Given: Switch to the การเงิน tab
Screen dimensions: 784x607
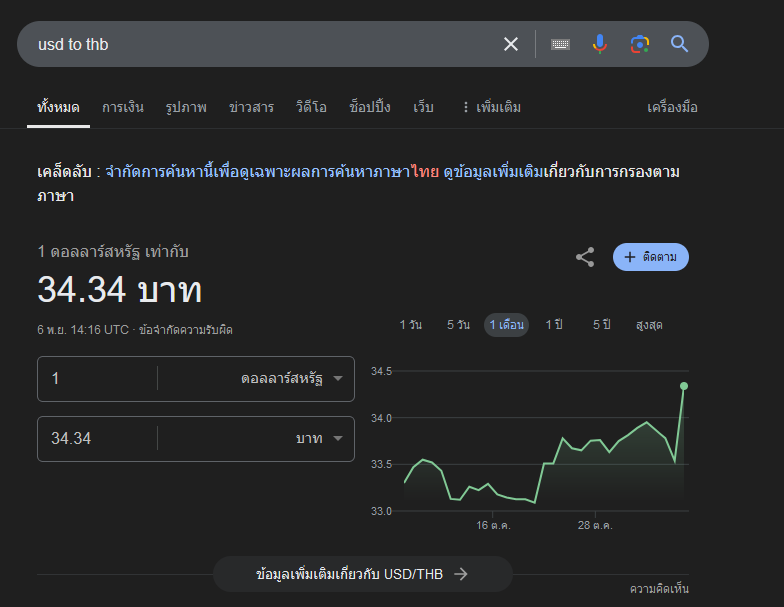Looking at the screenshot, I should [x=122, y=107].
